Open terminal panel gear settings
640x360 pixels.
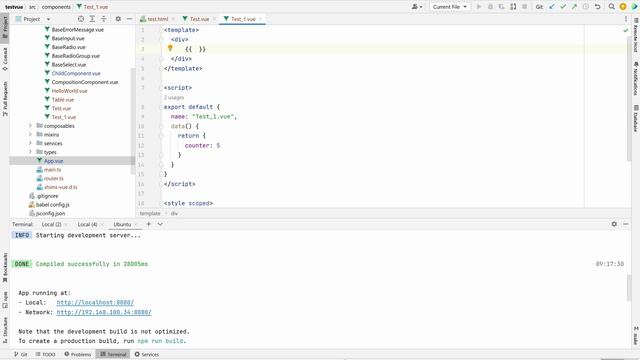[614, 224]
